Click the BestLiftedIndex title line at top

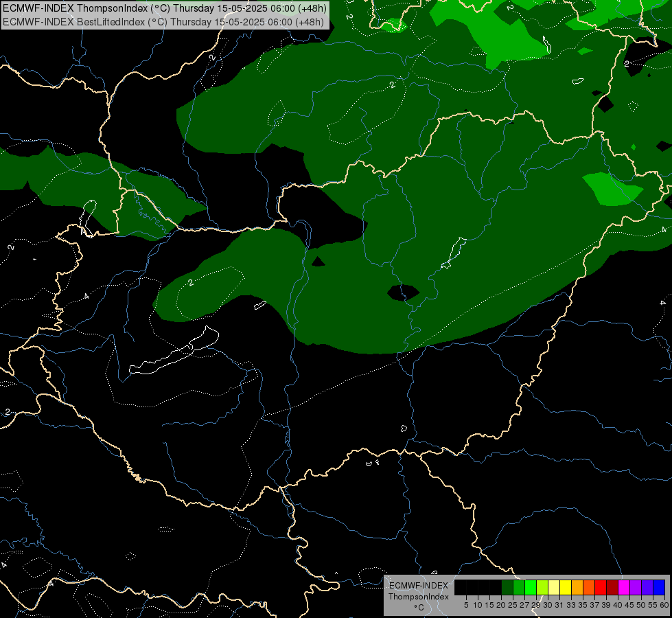(163, 22)
